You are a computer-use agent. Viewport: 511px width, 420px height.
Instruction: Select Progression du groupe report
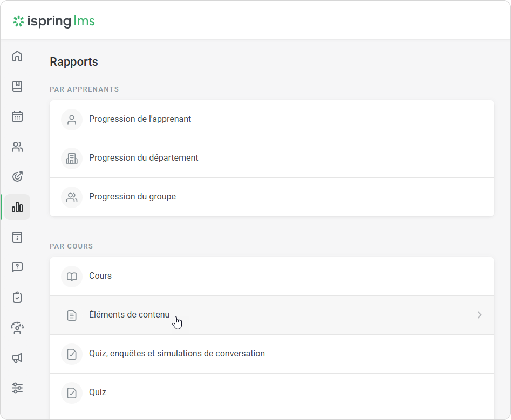[x=132, y=197]
